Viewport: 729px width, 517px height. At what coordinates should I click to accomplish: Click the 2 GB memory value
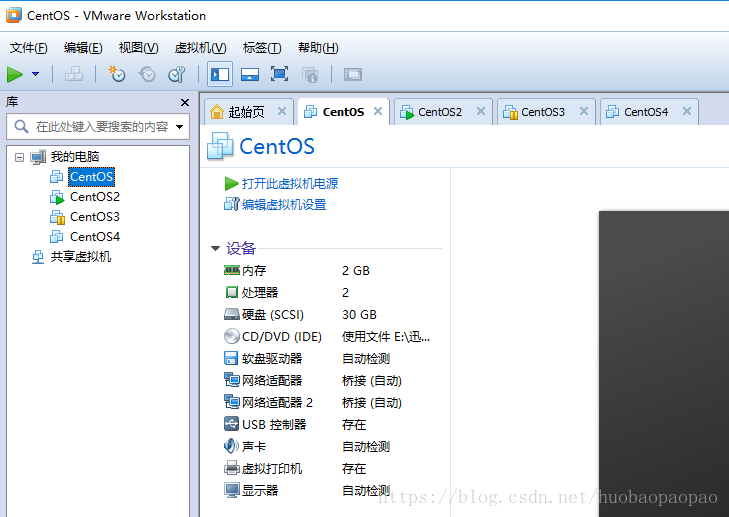click(356, 271)
